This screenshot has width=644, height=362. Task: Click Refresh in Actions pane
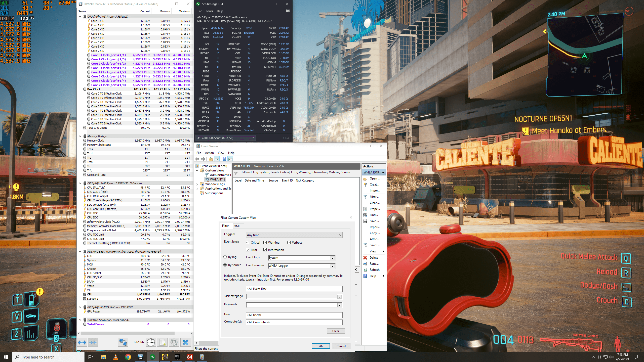coord(374,270)
